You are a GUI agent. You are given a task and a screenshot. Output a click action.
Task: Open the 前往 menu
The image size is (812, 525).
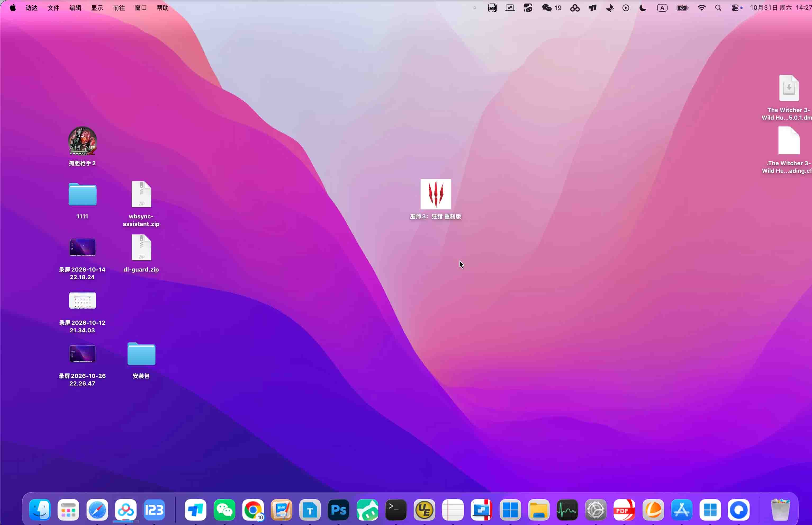(x=119, y=7)
